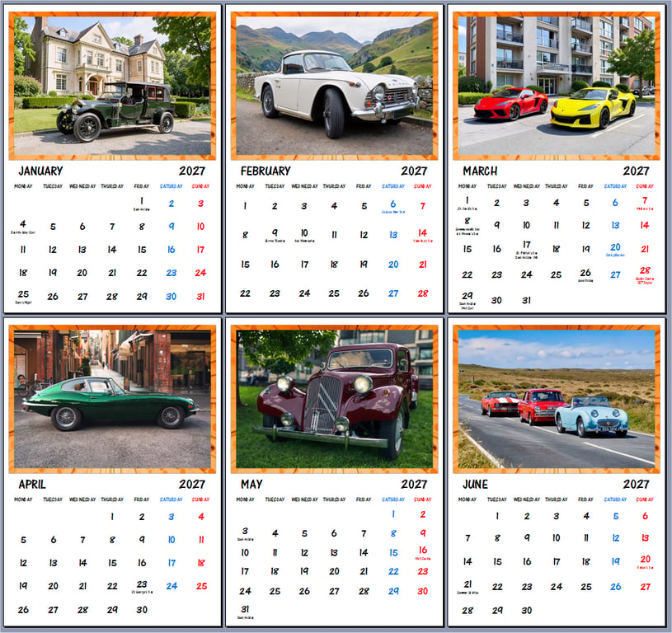Choose Tuesday 9 in February

(x=275, y=232)
